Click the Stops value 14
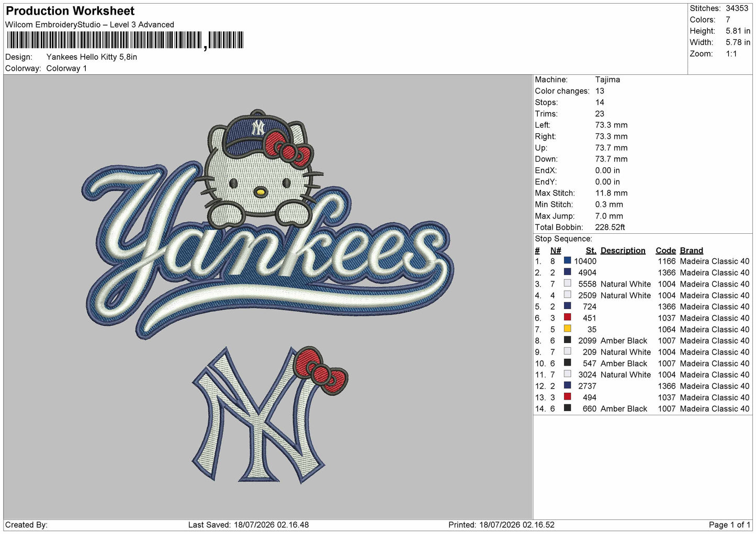Viewport: 756px width, 534px height. (600, 103)
